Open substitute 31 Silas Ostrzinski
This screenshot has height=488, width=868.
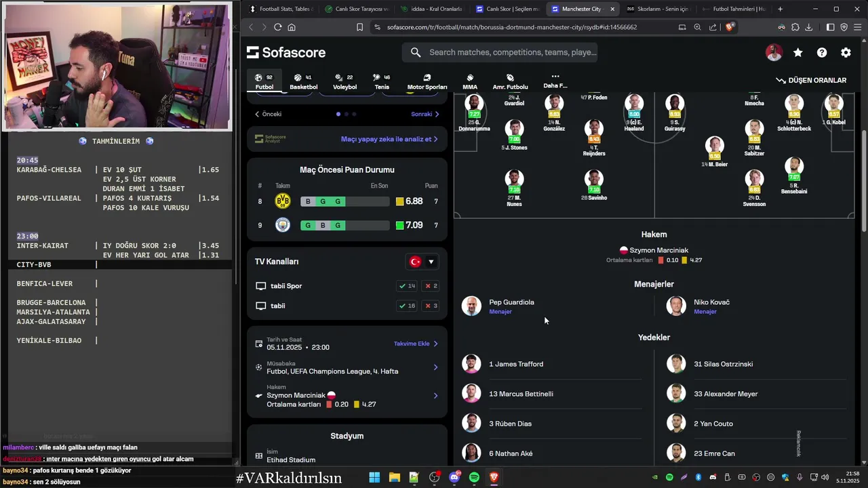pos(756,364)
